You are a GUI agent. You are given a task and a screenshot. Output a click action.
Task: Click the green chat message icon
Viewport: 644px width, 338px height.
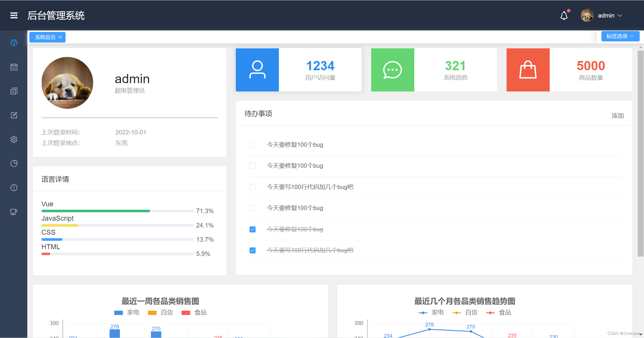393,70
